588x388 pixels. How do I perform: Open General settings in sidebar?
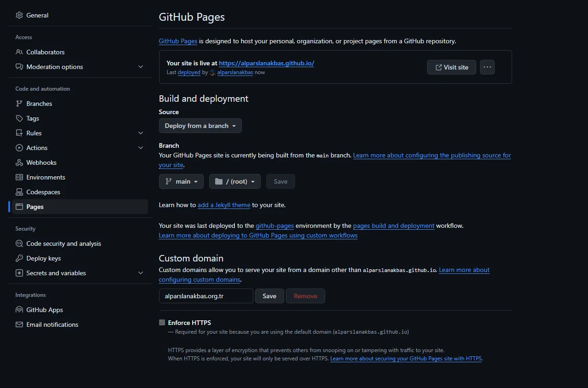click(x=80, y=15)
